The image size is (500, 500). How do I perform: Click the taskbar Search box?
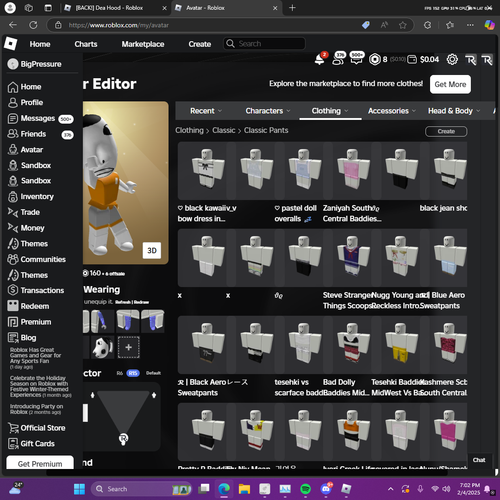pyautogui.click(x=141, y=489)
